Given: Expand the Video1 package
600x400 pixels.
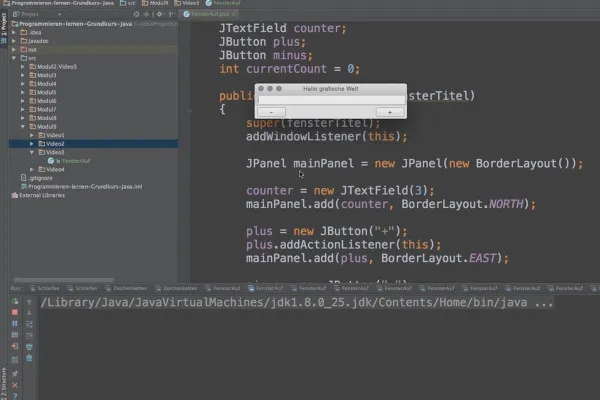Looking at the screenshot, I should click(x=32, y=135).
